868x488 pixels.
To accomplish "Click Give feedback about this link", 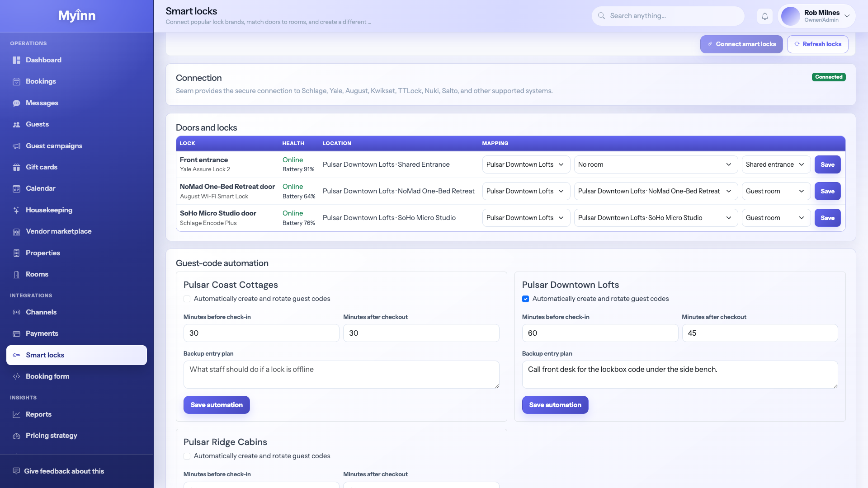I will [x=59, y=471].
